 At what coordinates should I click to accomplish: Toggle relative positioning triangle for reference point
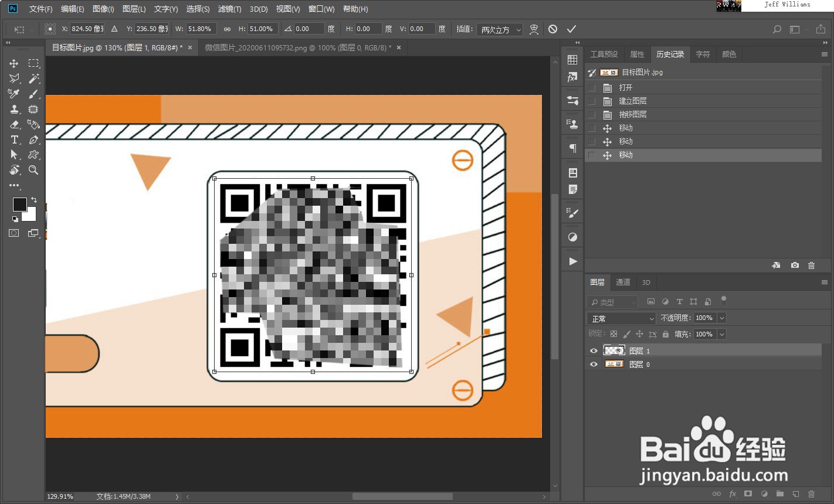click(114, 29)
